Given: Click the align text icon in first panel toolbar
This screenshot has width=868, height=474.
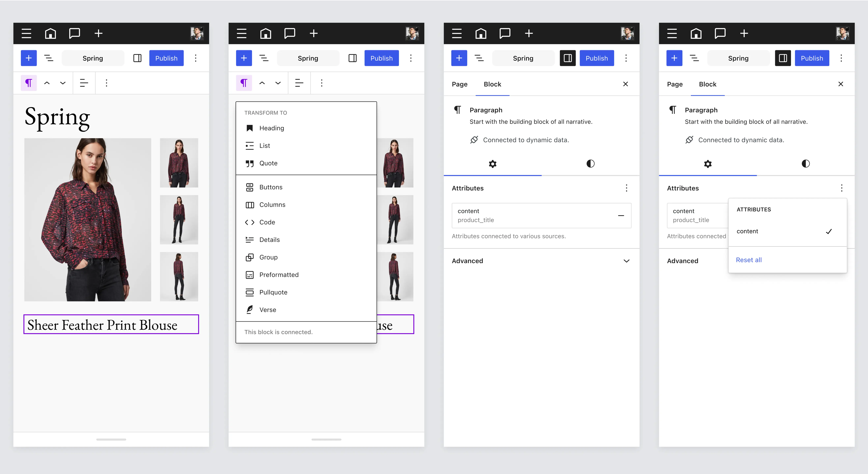Looking at the screenshot, I should pos(84,83).
